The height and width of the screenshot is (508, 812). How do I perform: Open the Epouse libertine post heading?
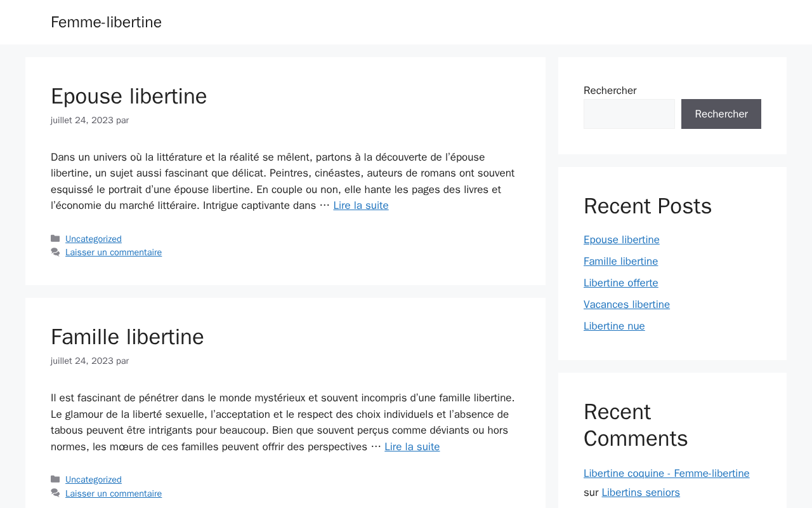click(x=129, y=96)
